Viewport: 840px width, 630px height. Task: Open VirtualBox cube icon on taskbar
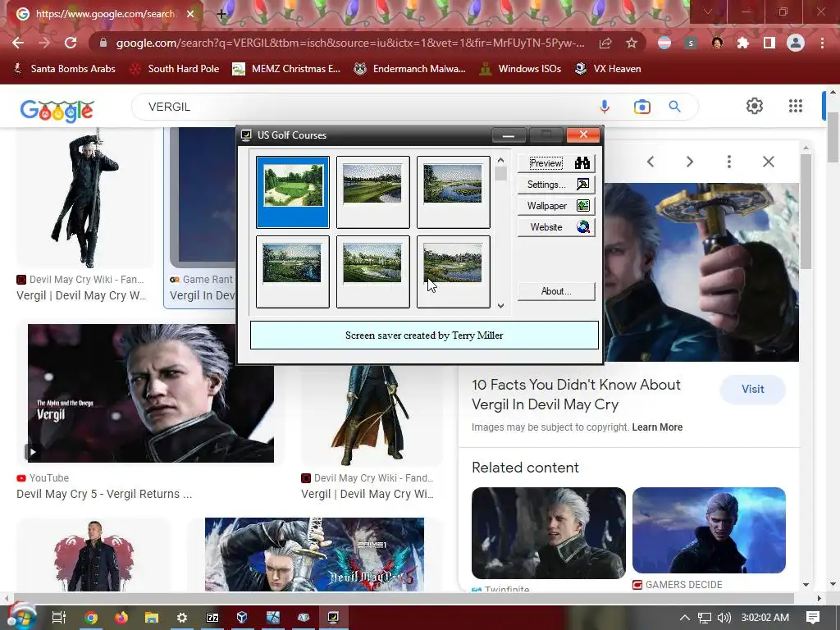(x=242, y=617)
